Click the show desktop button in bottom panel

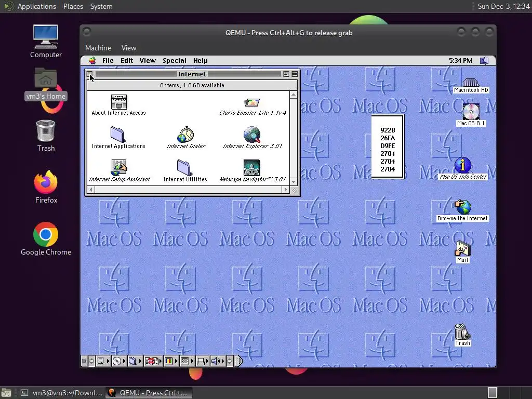[6, 393]
